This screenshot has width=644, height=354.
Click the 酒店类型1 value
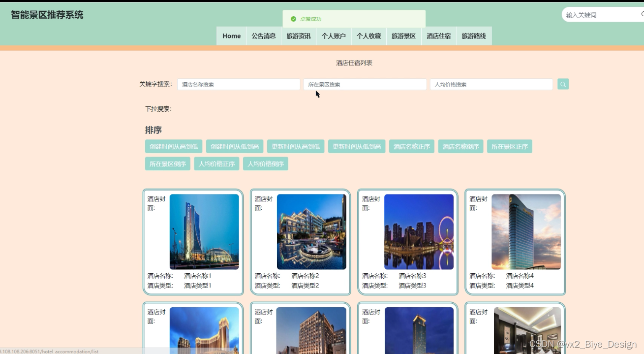(x=198, y=286)
